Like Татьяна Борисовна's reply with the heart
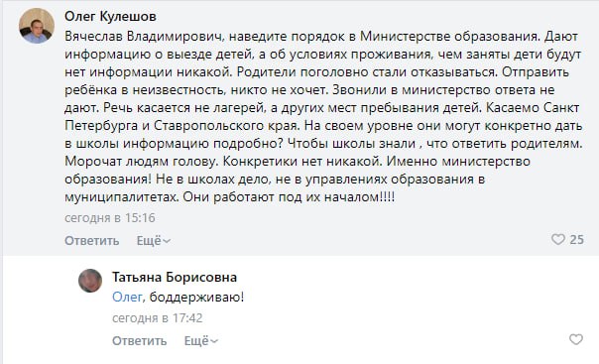 point(576,339)
